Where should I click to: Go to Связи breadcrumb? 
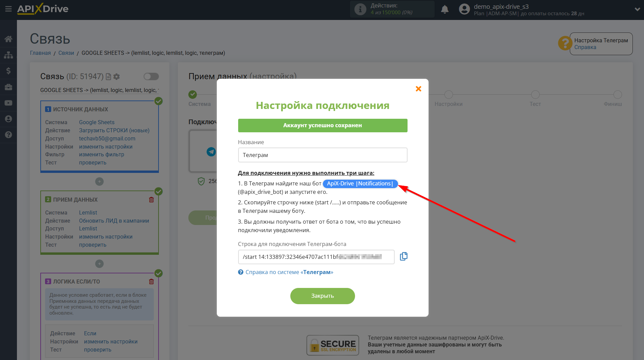click(x=66, y=53)
